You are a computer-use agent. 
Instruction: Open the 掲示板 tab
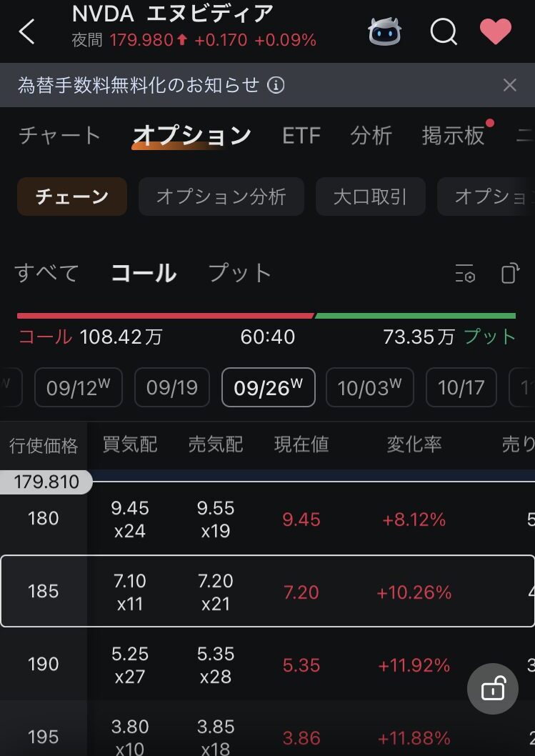click(x=453, y=136)
